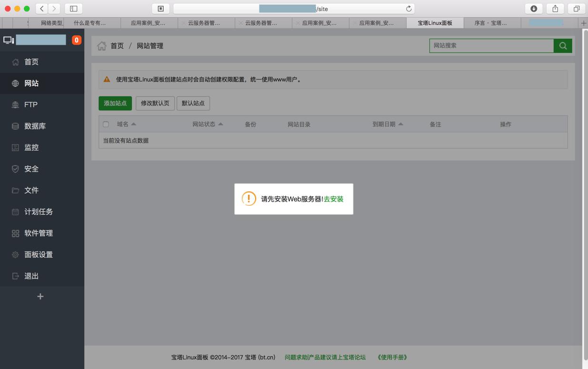Add a new Safari tab with plus
The height and width of the screenshot is (369, 588).
(584, 23)
